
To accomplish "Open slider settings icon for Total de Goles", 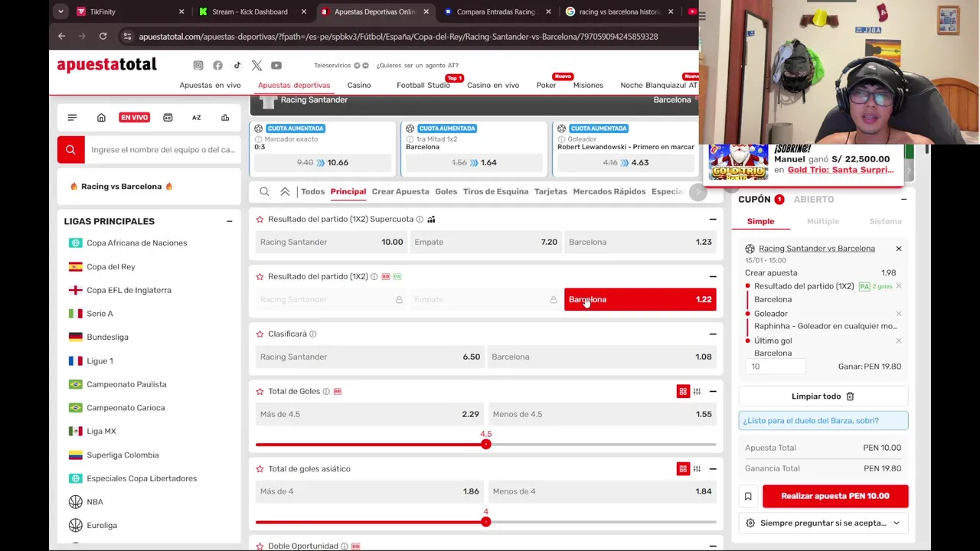I will coord(697,391).
